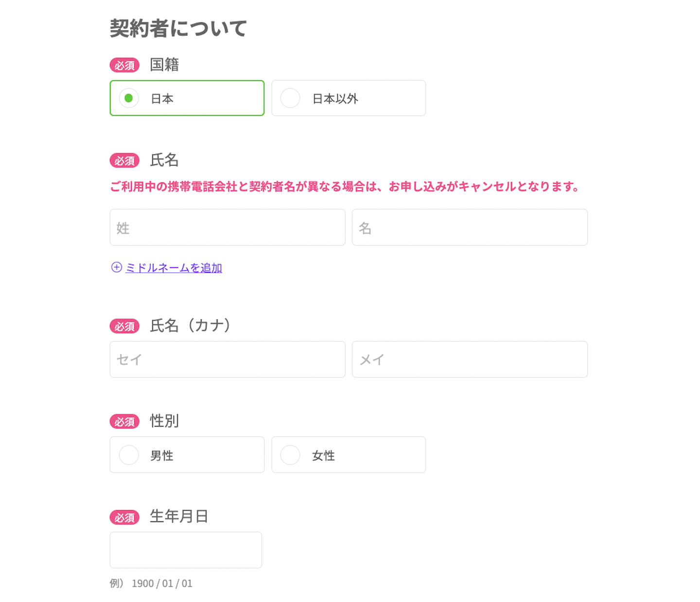Click the セイ katakana surname field

point(227,359)
